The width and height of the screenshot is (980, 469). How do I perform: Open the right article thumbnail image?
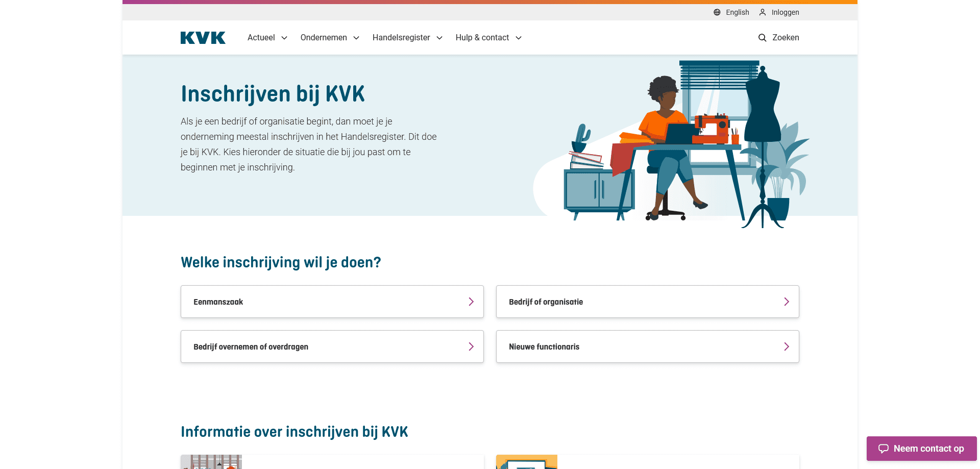(x=527, y=462)
